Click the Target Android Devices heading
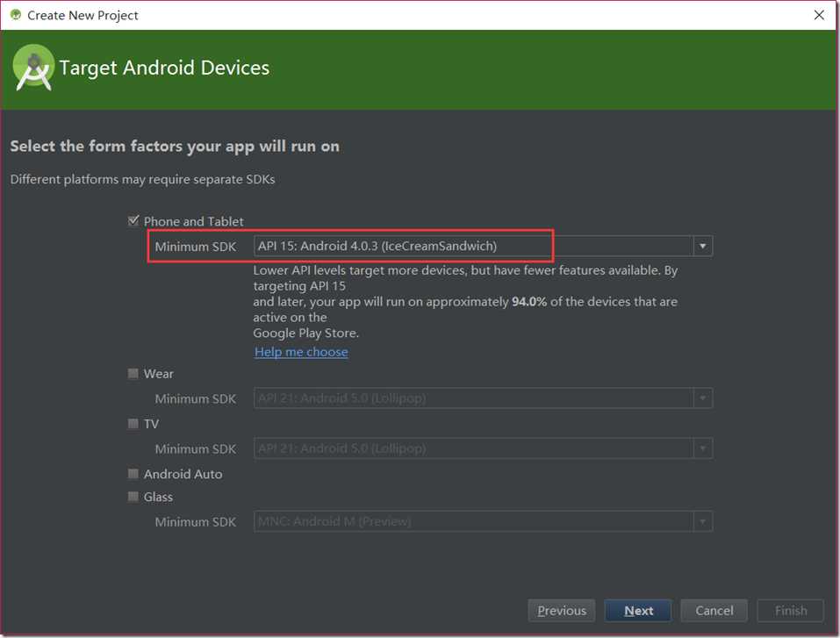Image resolution: width=840 pixels, height=638 pixels. pos(164,68)
